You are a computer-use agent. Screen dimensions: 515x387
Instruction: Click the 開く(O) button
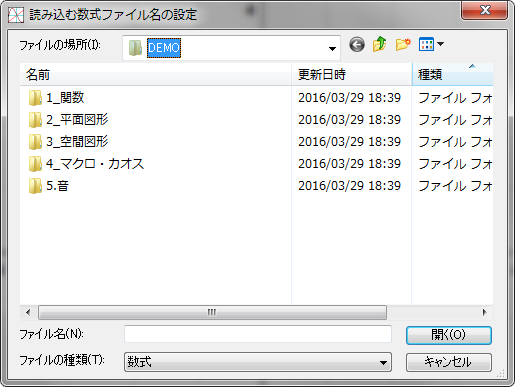pos(449,335)
